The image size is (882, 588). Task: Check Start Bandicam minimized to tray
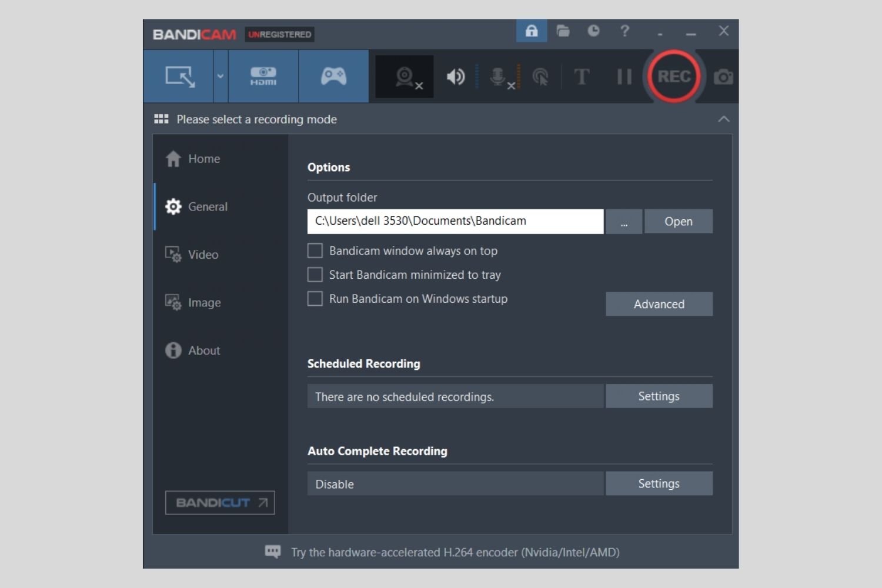(x=315, y=275)
